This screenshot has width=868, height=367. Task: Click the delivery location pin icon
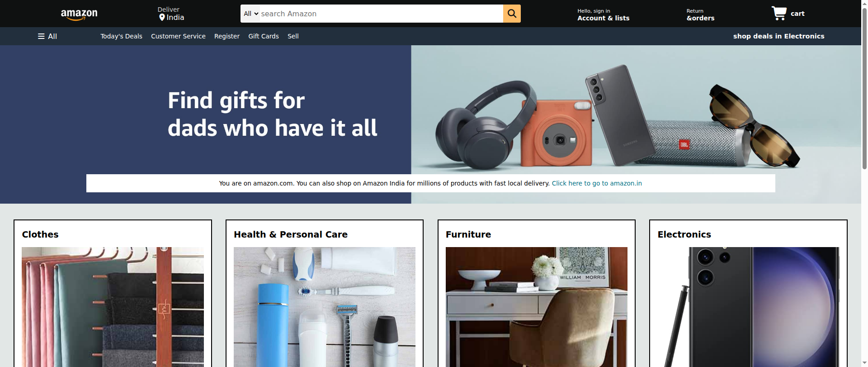162,18
